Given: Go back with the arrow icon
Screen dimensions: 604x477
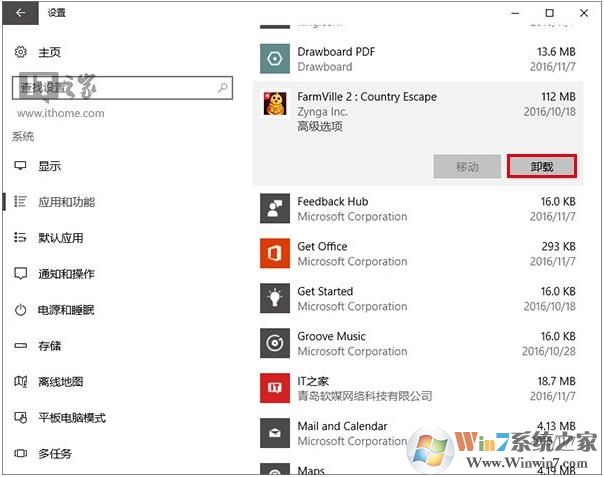Looking at the screenshot, I should [20, 13].
